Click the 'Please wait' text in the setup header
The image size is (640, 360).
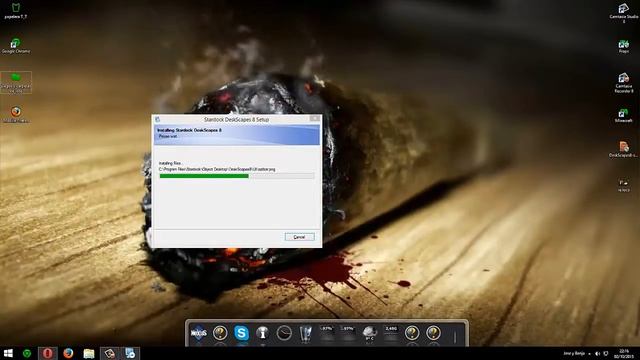[168, 136]
